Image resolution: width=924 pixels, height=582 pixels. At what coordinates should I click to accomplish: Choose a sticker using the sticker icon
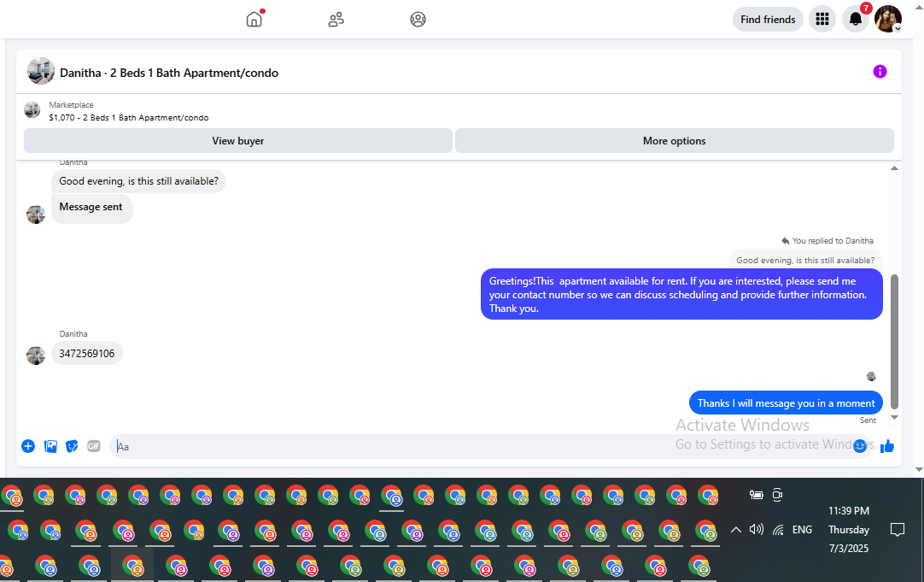pyautogui.click(x=72, y=446)
